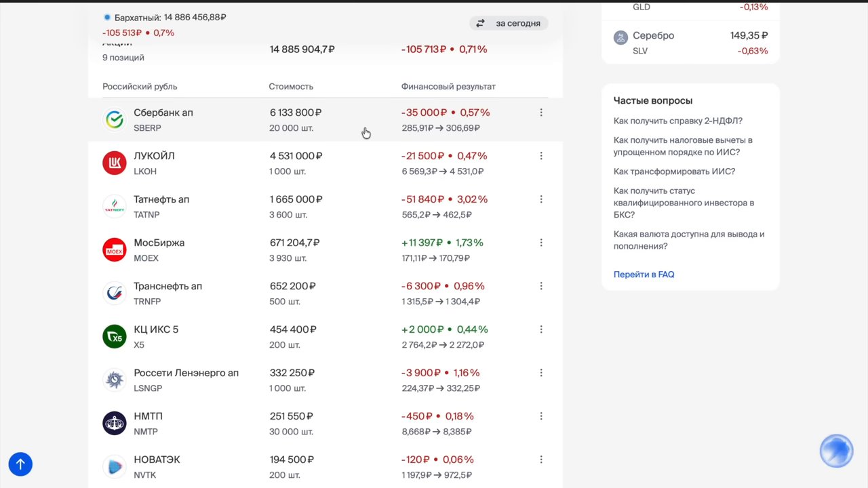Open 'Перейти в FAQ' link
Image resolution: width=868 pixels, height=488 pixels.
(644, 274)
